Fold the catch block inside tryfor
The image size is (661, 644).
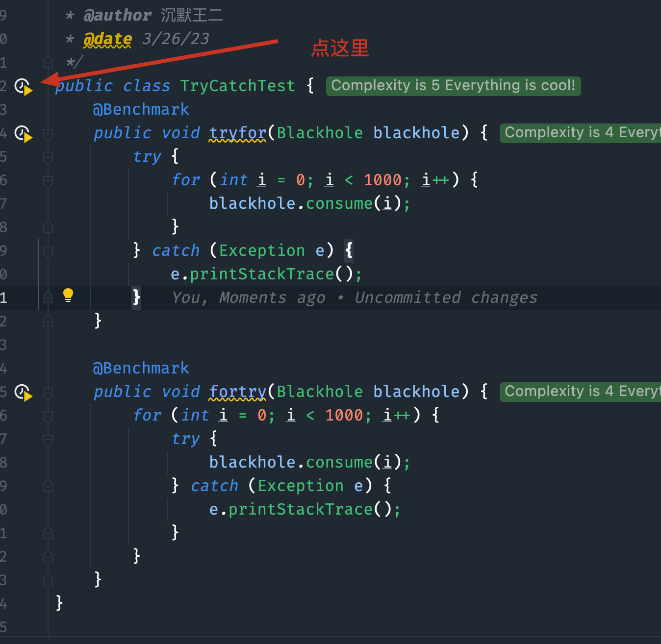[48, 251]
